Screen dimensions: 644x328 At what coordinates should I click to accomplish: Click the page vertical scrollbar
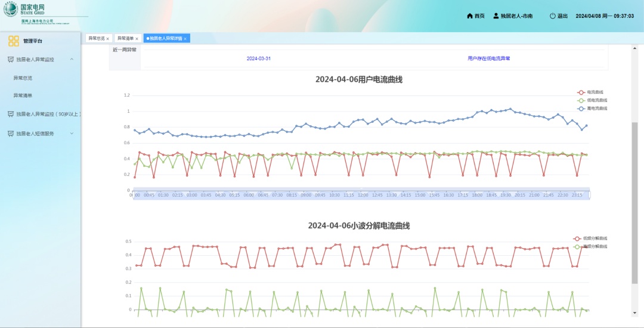pyautogui.click(x=634, y=203)
